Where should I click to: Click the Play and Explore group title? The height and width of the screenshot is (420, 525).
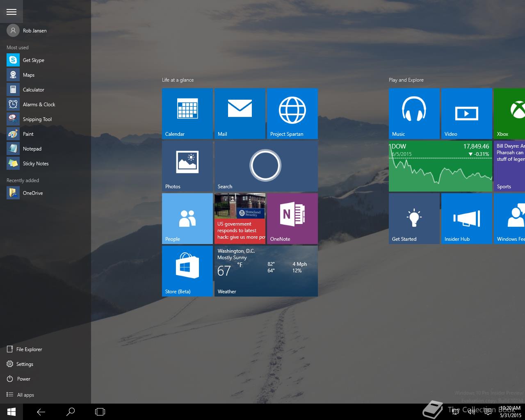406,80
